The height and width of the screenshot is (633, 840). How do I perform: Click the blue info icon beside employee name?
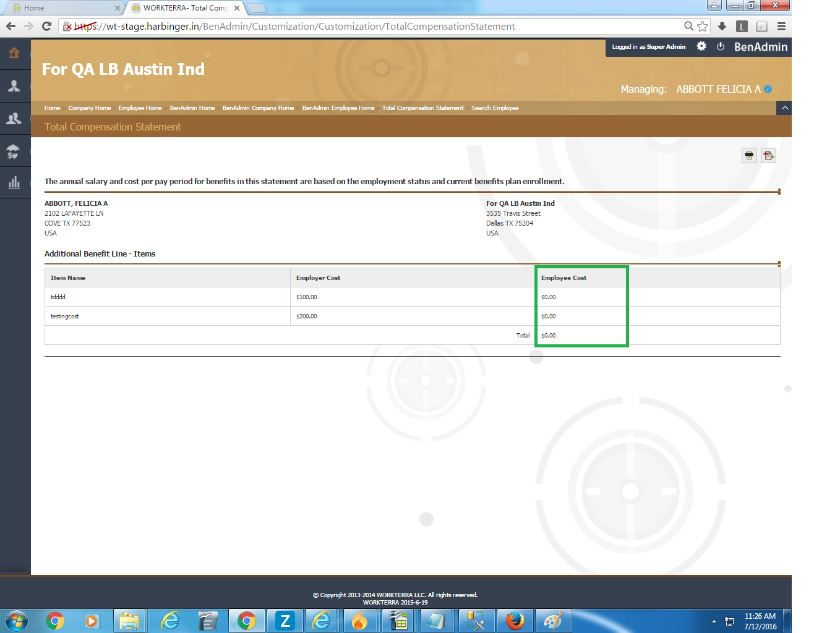[x=768, y=89]
